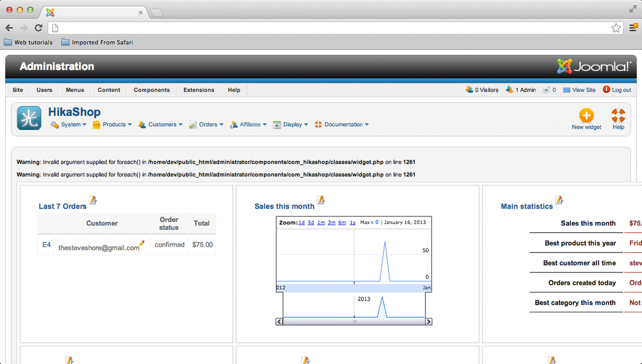
Task: Set chart zoom to 1y
Action: (x=353, y=223)
